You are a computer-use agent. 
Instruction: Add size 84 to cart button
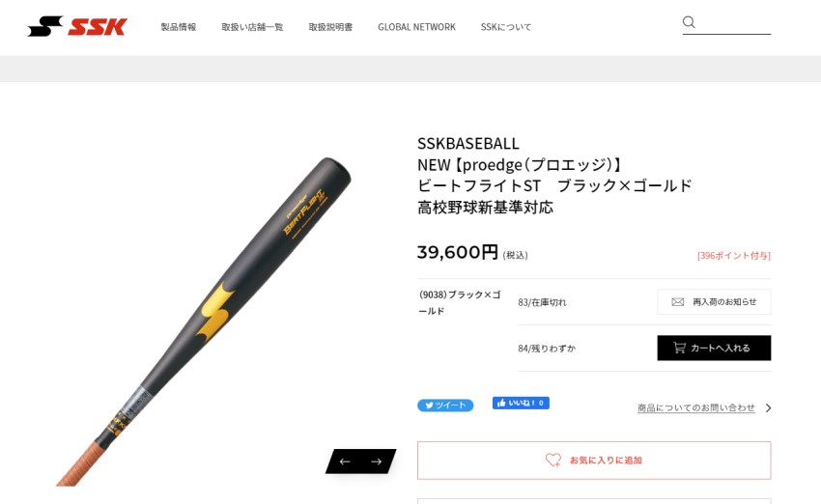pos(714,348)
